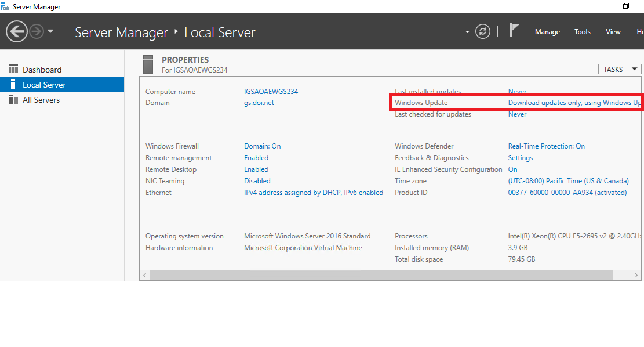644x347 pixels.
Task: Click the gs.doi.net domain link
Action: pos(259,102)
